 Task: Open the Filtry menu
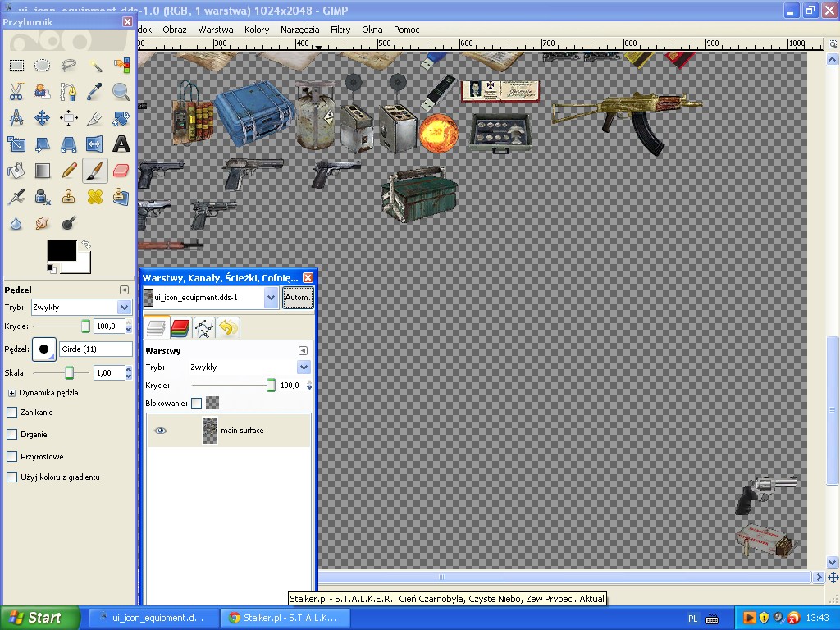coord(340,30)
